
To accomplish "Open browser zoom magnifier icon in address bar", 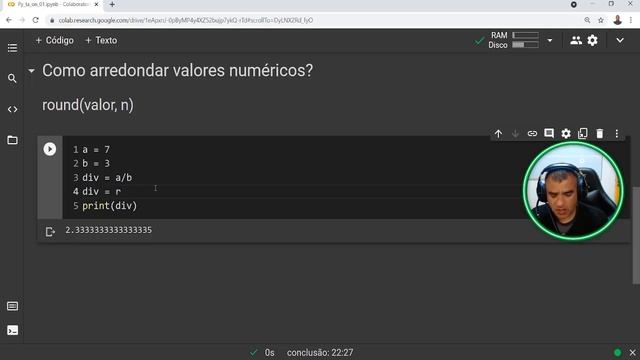I will 587,20.
